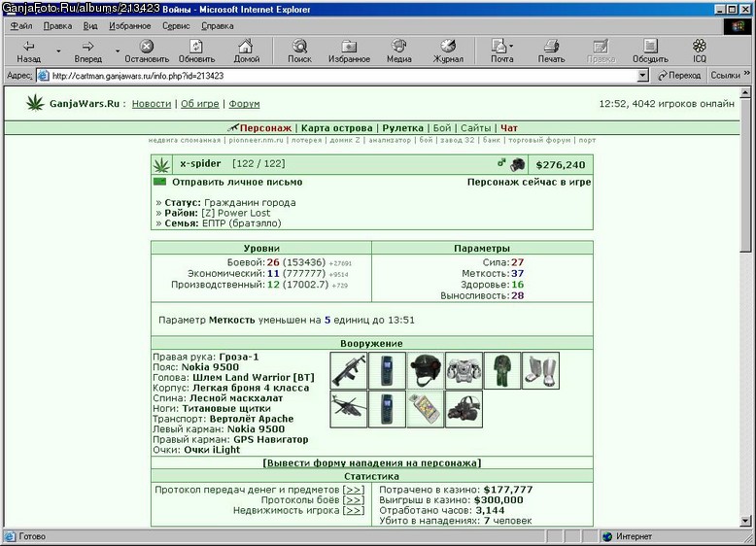Click the GPS Навигатор item icon

(x=426, y=409)
